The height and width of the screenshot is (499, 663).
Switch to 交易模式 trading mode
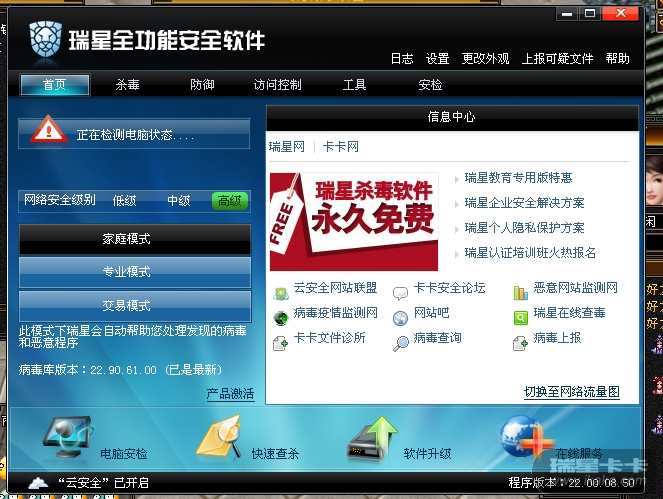click(135, 306)
